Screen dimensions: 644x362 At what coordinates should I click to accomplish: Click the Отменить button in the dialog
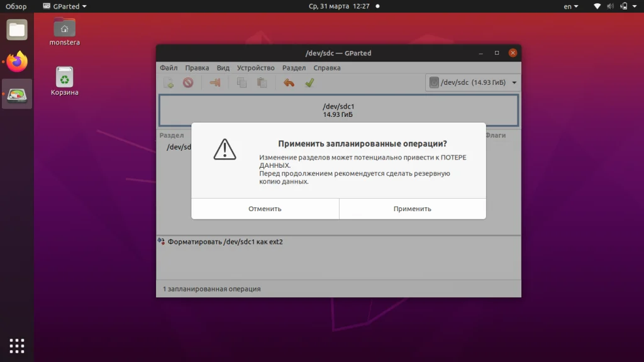(x=265, y=208)
